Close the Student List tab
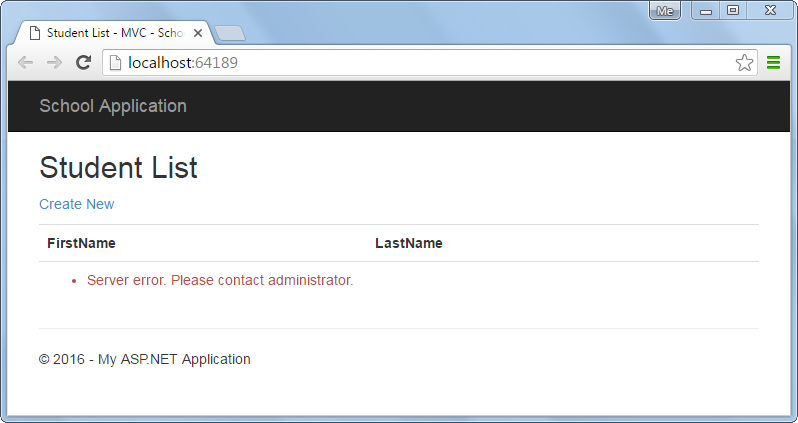Screen dimensions: 798x423 pyautogui.click(x=198, y=33)
